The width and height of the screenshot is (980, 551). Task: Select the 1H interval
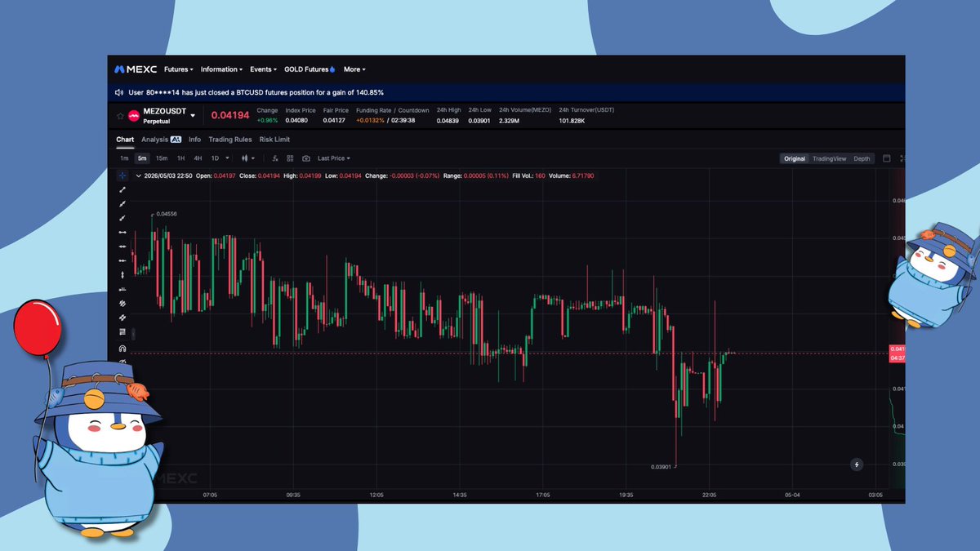(x=180, y=158)
